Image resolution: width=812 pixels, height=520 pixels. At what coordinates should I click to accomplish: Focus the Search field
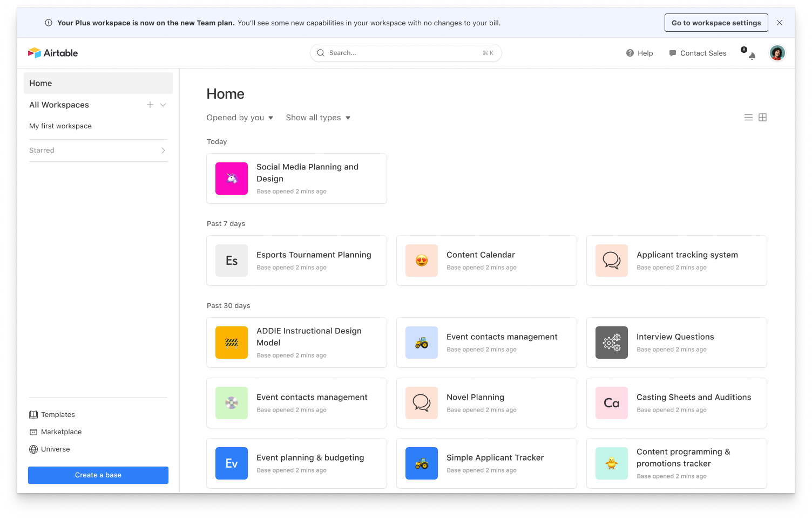tap(405, 53)
